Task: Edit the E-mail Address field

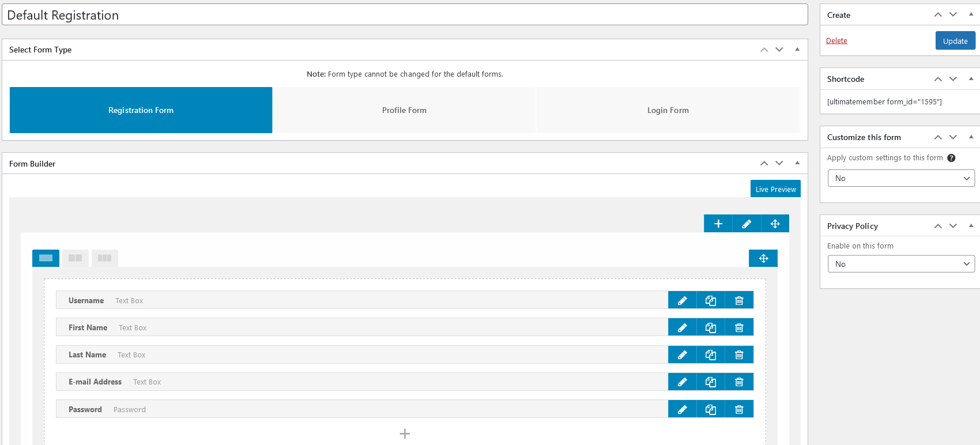Action: tap(682, 382)
